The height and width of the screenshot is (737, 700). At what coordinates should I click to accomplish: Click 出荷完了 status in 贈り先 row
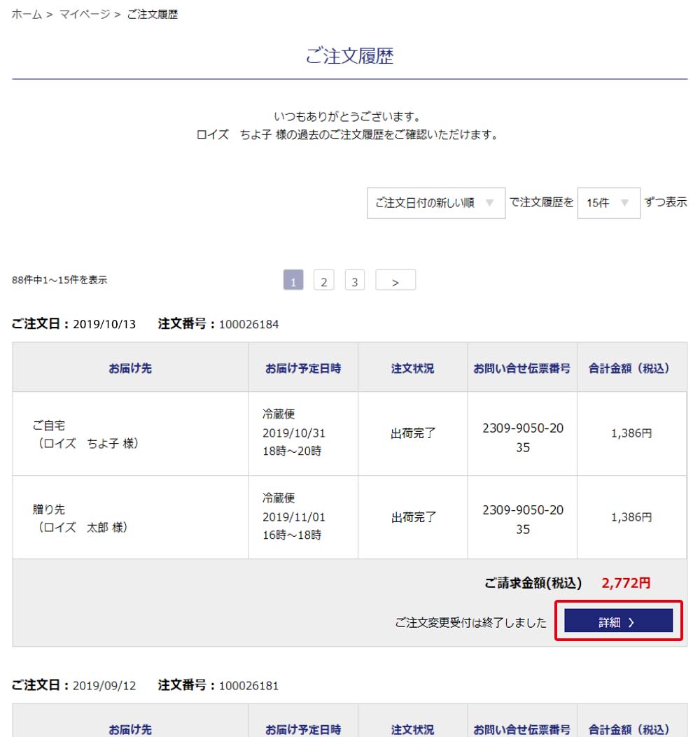[x=413, y=517]
